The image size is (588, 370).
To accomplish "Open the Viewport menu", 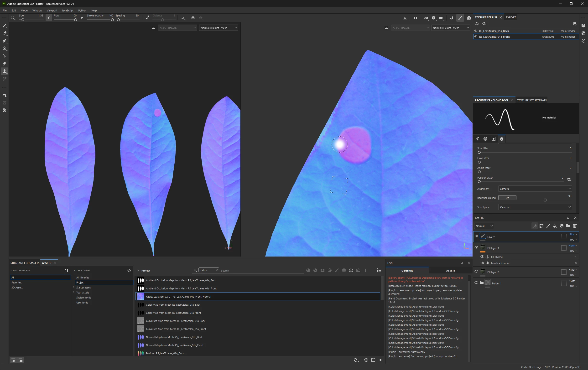I will [x=52, y=10].
